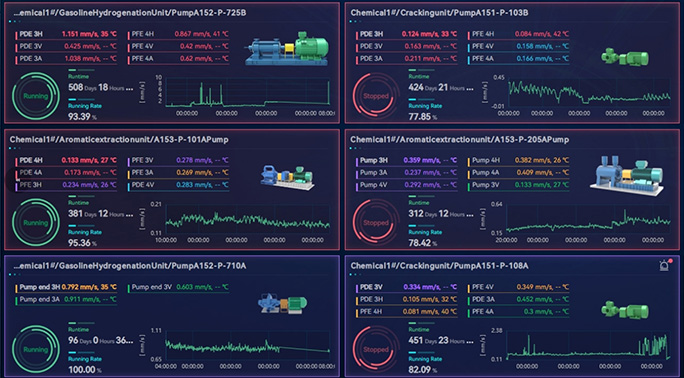Viewport: 684px width, 378px height.
Task: Click the green Running ring of PumpA152-P-725B
Action: click(36, 96)
